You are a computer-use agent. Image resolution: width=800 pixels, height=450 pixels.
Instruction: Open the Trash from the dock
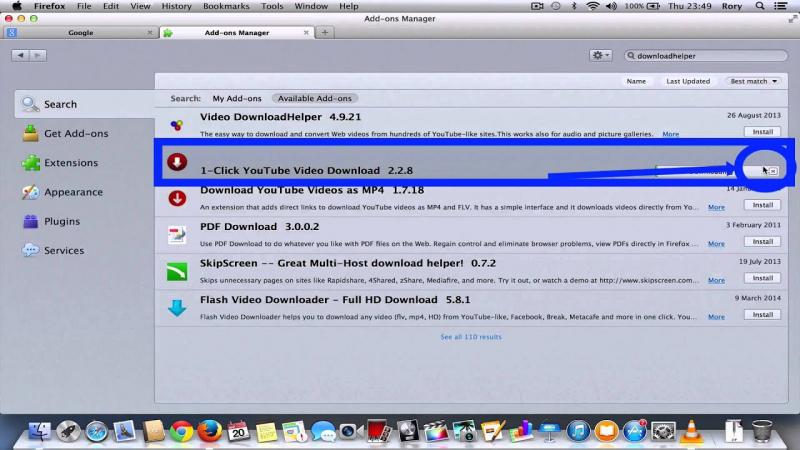point(762,432)
